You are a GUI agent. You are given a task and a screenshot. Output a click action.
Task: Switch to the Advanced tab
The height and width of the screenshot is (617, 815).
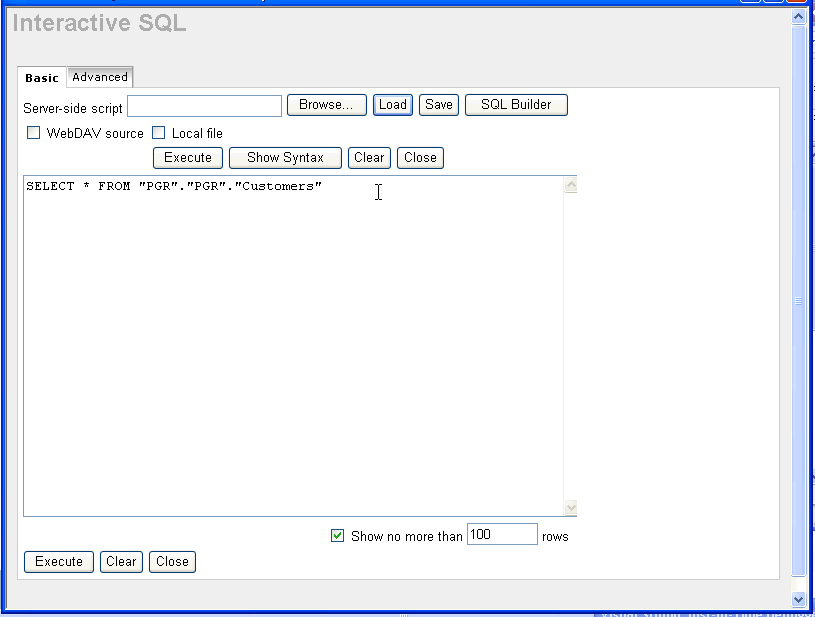100,77
